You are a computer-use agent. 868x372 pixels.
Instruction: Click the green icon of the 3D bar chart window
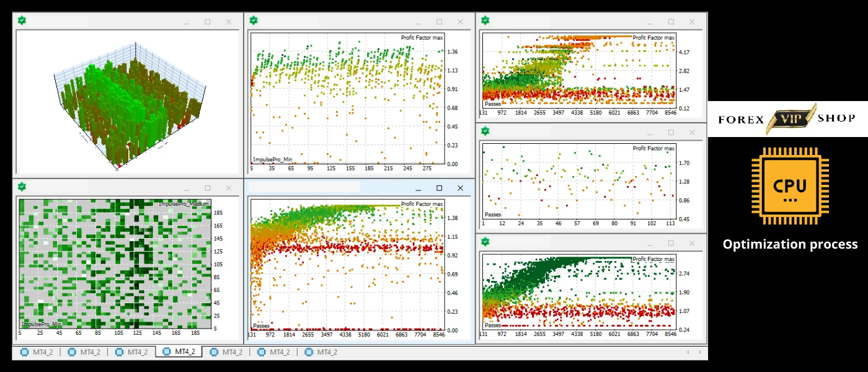coord(22,21)
